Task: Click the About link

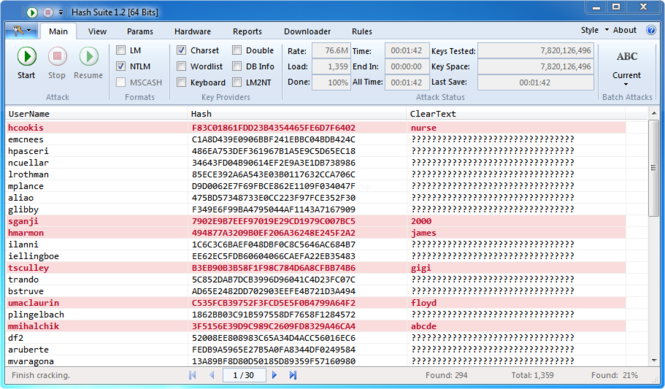Action: [x=624, y=30]
